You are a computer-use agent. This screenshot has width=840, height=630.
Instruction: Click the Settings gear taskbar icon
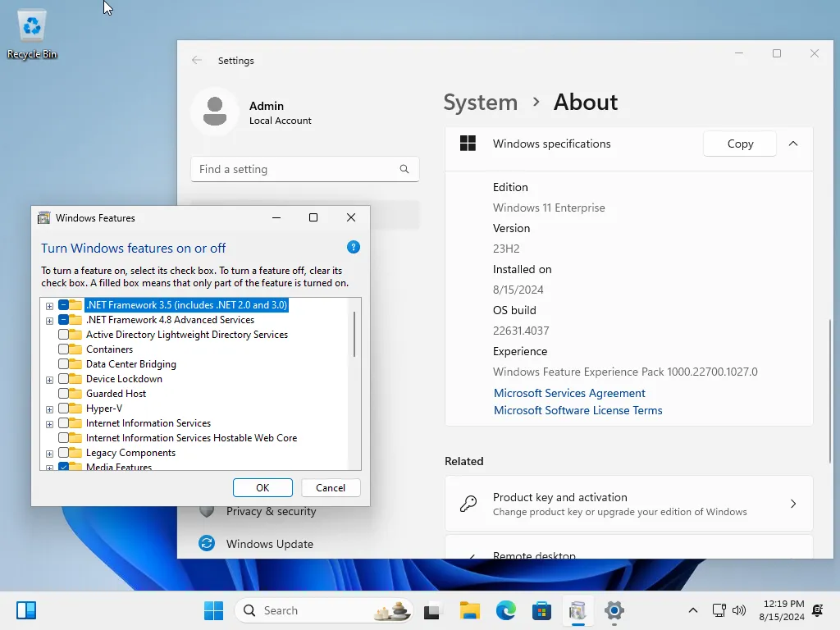[614, 610]
